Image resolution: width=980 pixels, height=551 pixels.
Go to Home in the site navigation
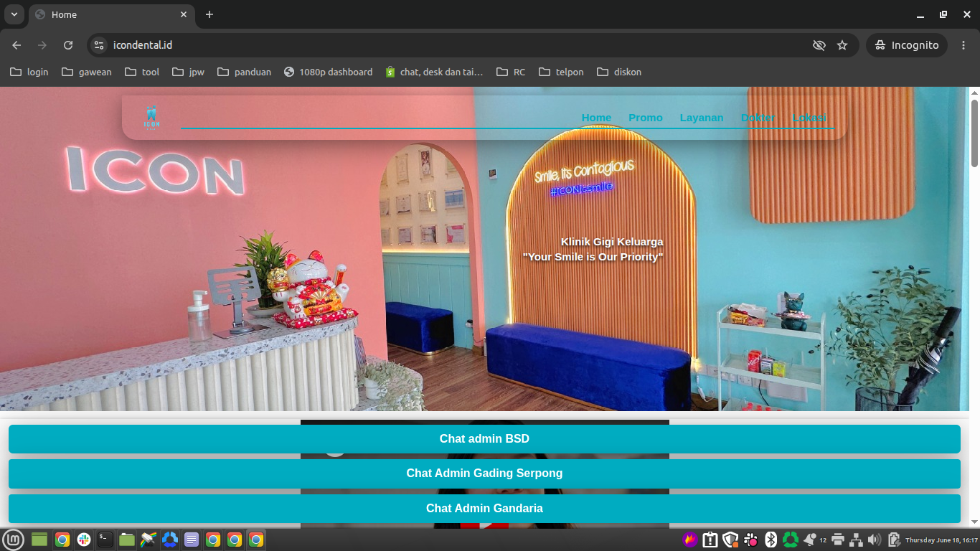596,118
